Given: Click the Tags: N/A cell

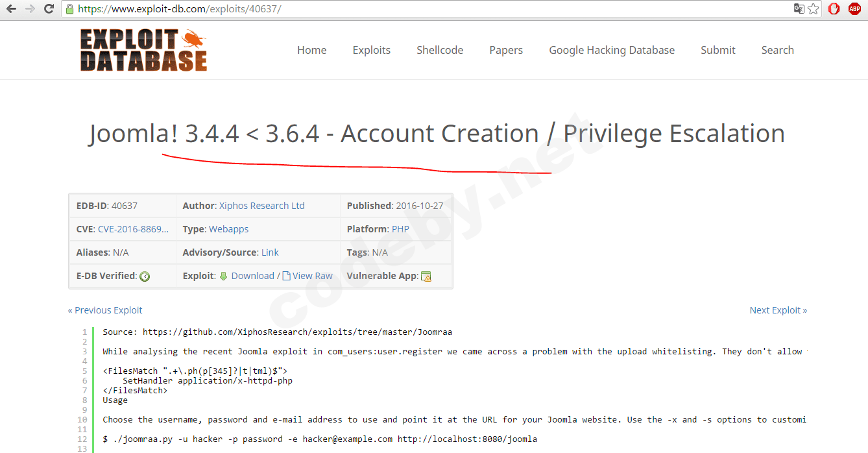Looking at the screenshot, I should [396, 252].
